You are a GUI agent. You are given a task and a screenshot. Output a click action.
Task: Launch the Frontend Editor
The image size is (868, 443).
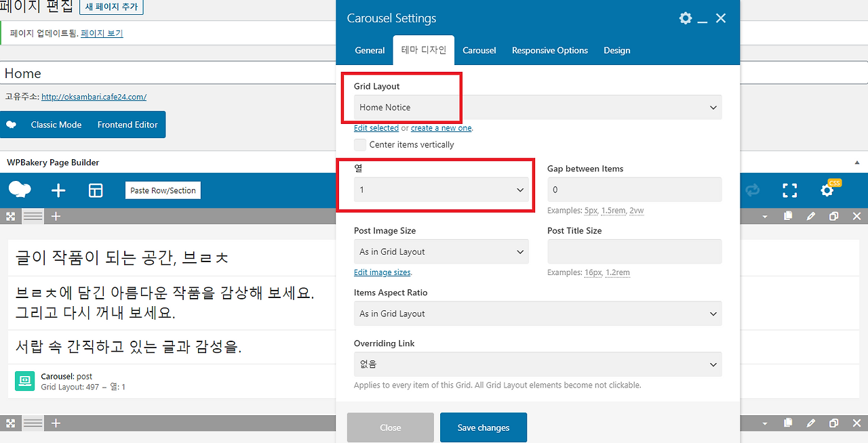point(127,125)
